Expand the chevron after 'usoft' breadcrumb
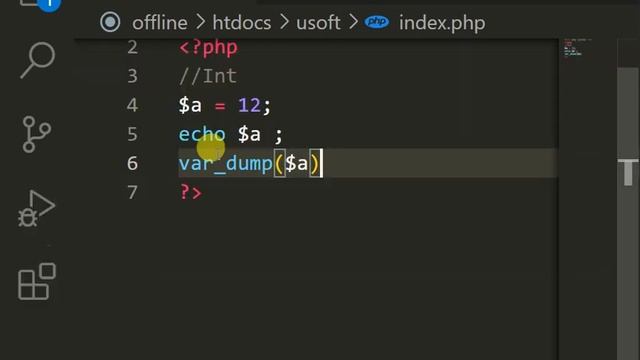 tap(353, 22)
